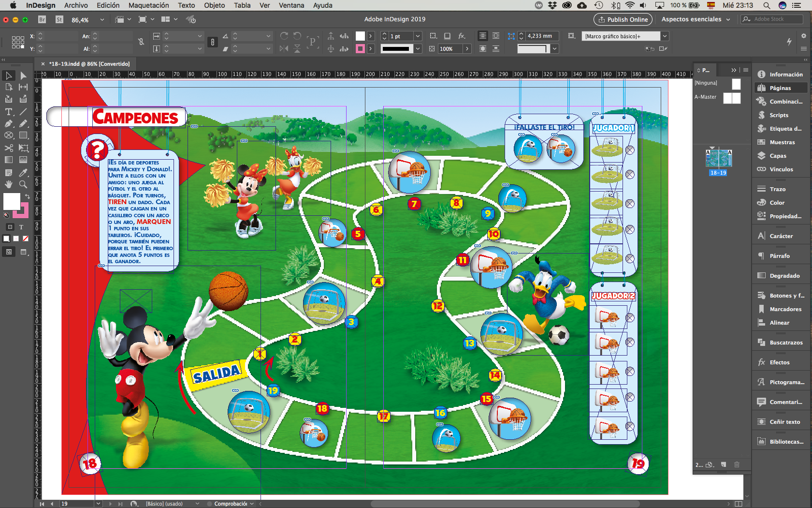
Task: Toggle formatting affects text
Action: 21,227
